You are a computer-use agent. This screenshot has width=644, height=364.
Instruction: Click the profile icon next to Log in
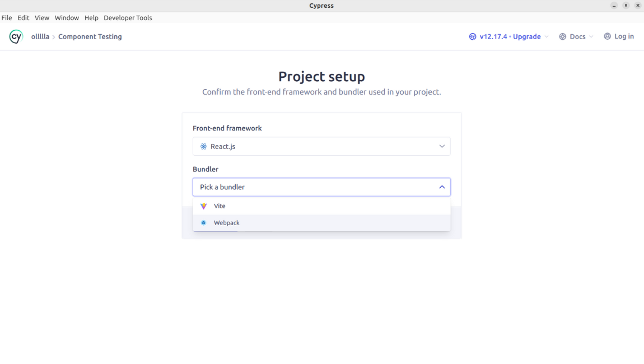607,36
